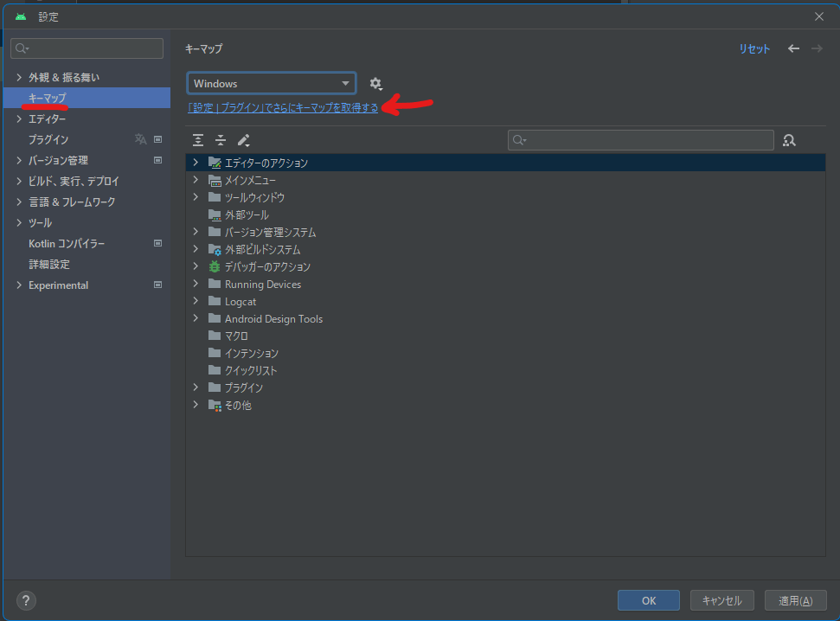Click the settings sidebar search field
840x621 pixels.
point(87,48)
